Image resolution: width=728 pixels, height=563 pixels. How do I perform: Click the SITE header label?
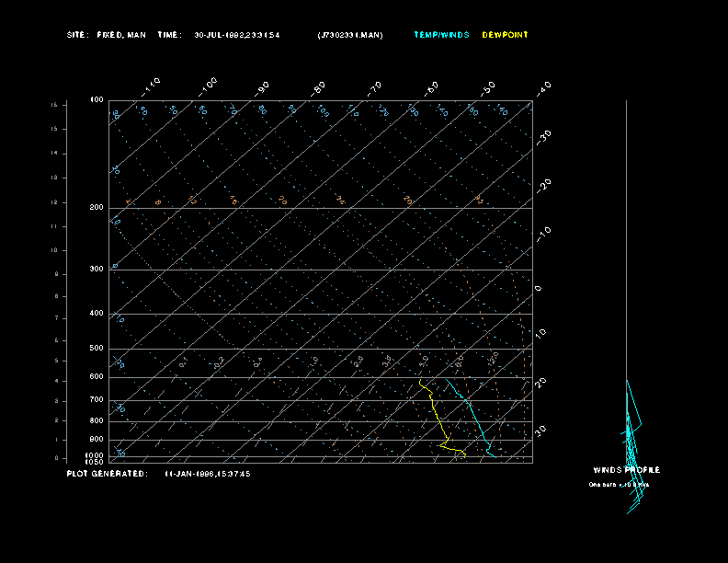pyautogui.click(x=78, y=35)
